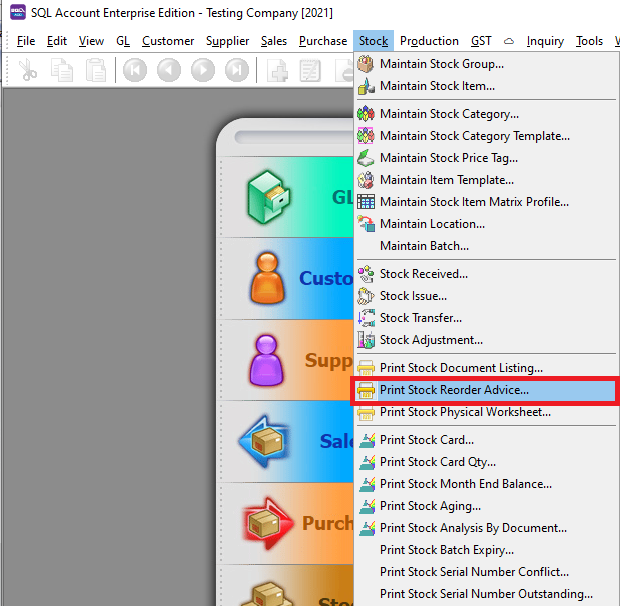Go to first record navigation icon

[x=135, y=70]
